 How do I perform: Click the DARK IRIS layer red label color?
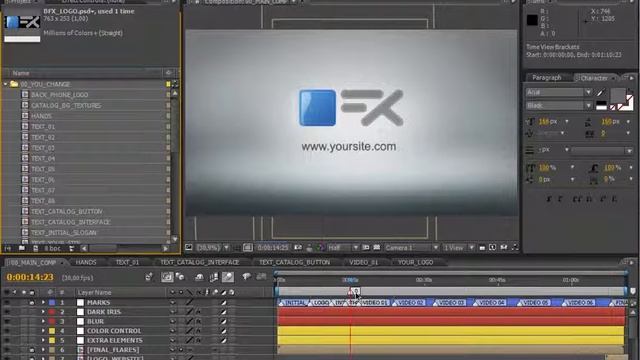coord(52,312)
